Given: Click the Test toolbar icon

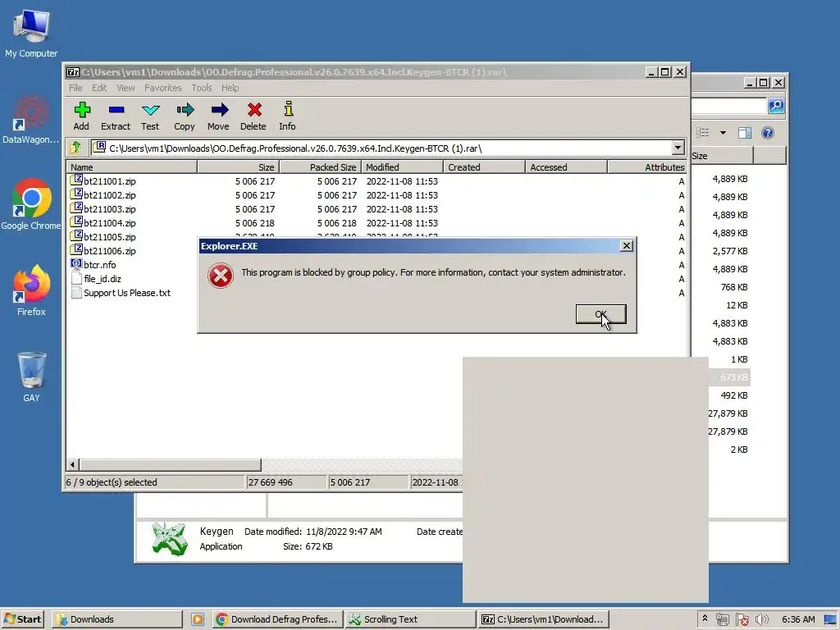Looking at the screenshot, I should click(150, 116).
